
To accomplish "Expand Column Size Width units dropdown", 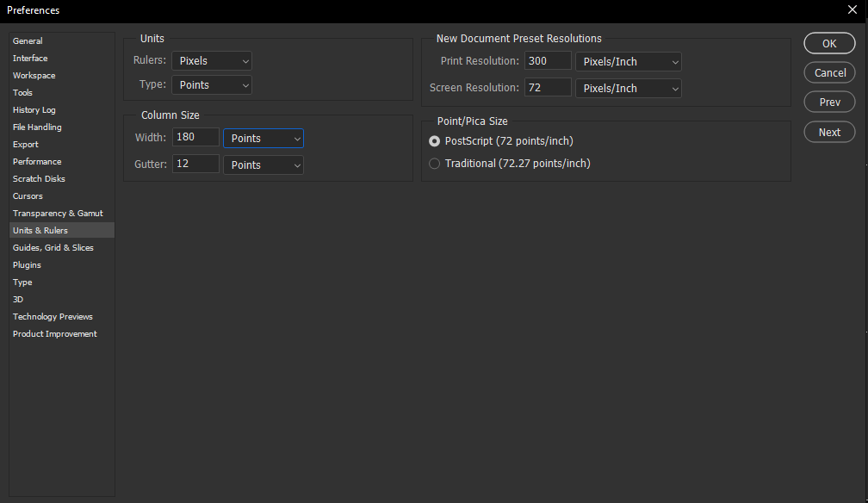I will [263, 139].
